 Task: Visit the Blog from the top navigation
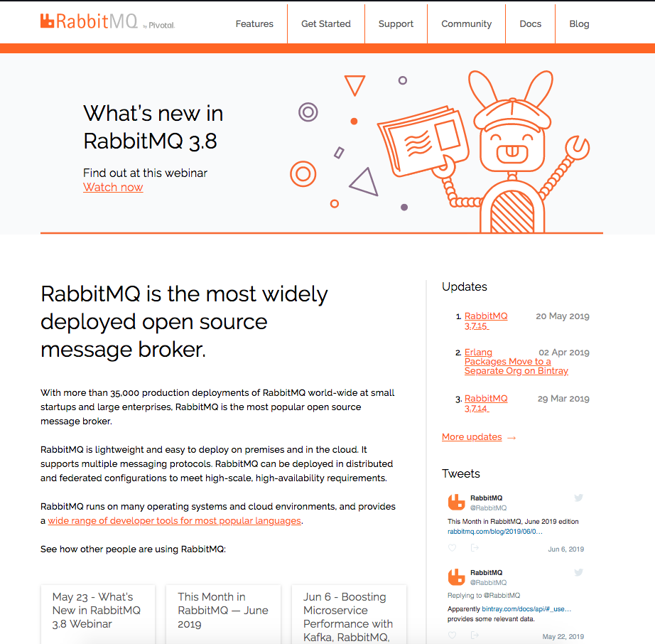pyautogui.click(x=580, y=24)
